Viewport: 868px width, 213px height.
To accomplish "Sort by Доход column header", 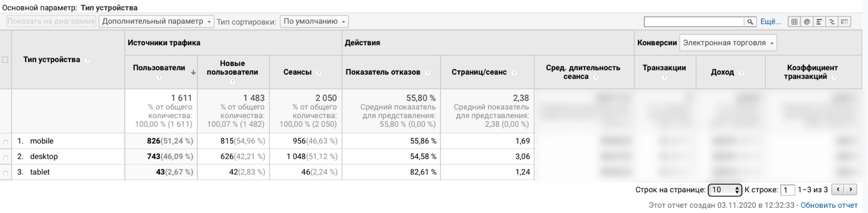I will click(723, 72).
